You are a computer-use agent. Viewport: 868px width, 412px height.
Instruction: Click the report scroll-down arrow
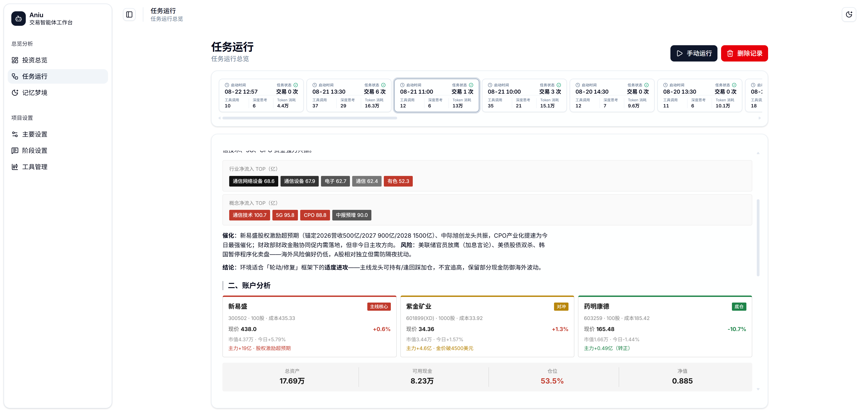[758, 389]
